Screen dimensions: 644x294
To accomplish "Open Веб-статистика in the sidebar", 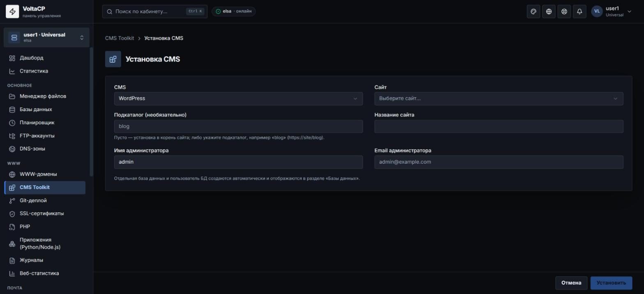I will pos(45,273).
